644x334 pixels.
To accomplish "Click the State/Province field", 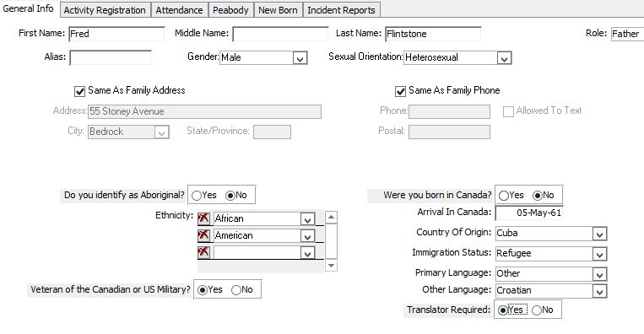I will point(272,132).
